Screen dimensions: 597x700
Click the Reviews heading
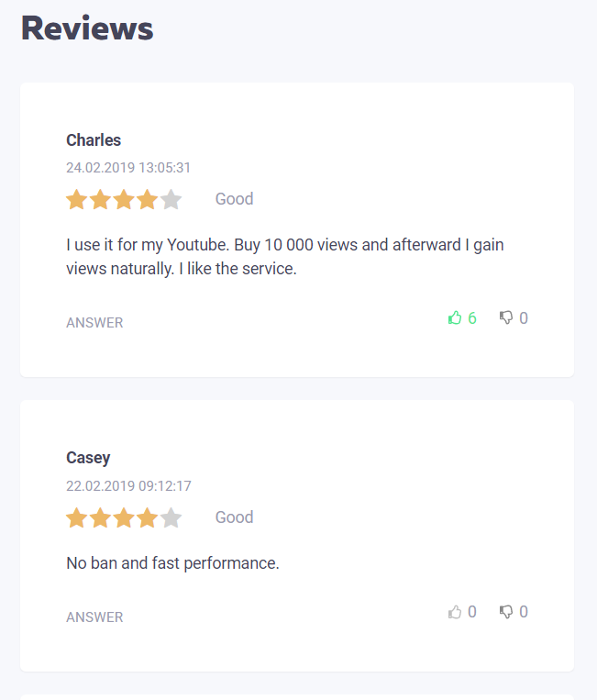[87, 28]
